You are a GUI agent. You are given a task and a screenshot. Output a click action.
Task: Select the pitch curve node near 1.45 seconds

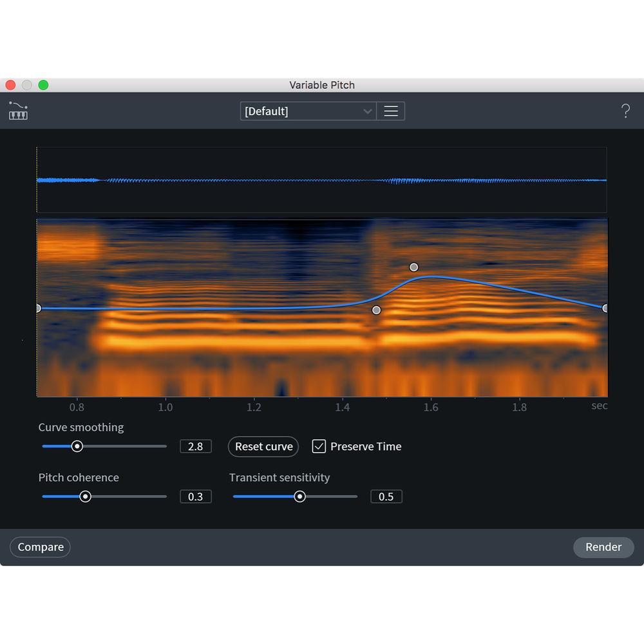(376, 310)
